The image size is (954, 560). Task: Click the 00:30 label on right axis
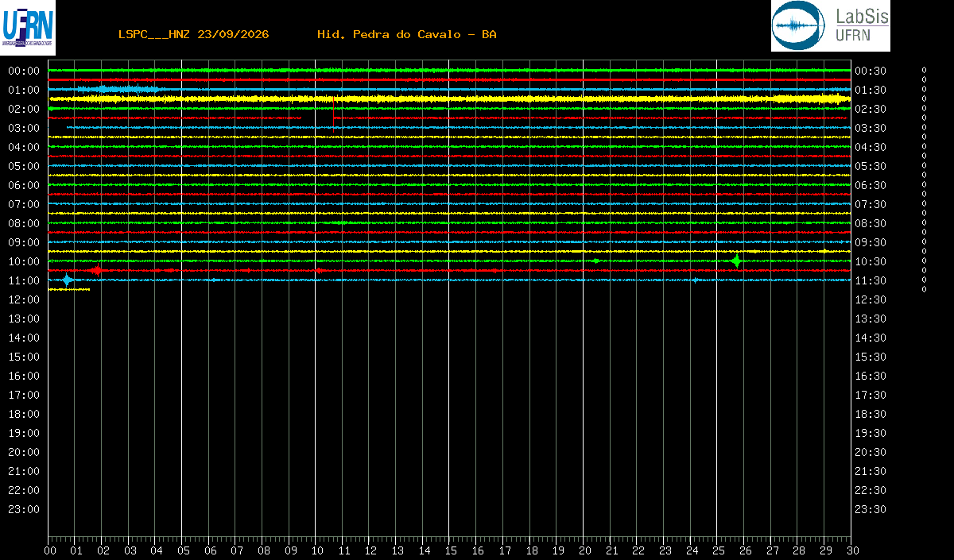click(871, 71)
